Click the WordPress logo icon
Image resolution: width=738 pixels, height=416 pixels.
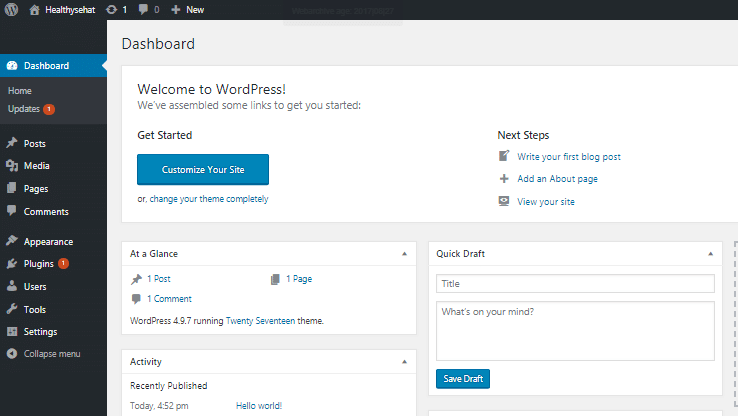click(x=11, y=9)
